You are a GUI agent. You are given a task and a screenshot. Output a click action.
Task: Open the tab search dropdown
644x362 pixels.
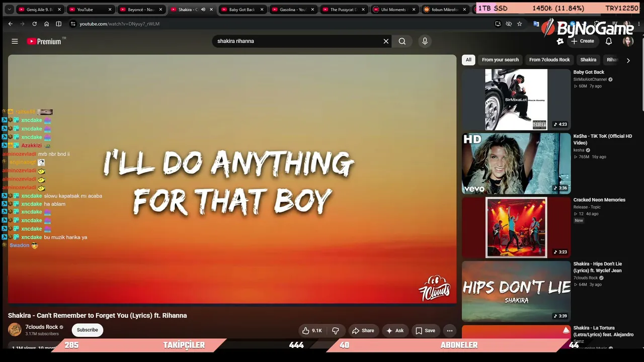tap(9, 10)
